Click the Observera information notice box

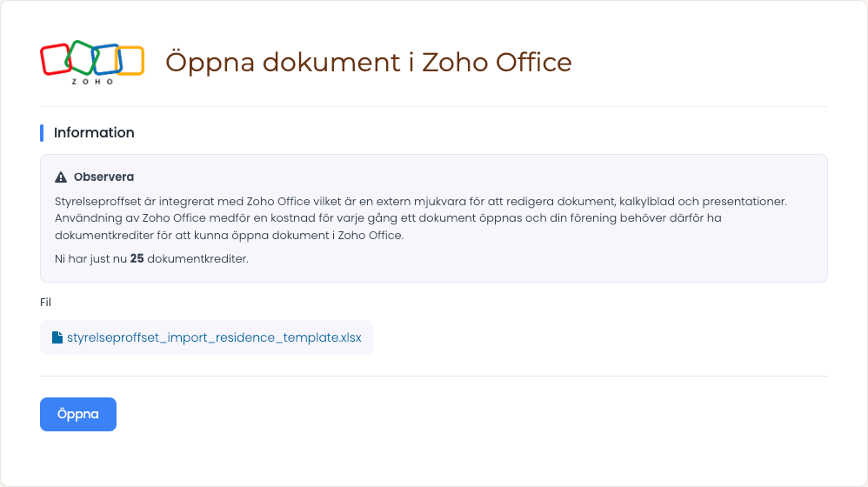(433, 218)
